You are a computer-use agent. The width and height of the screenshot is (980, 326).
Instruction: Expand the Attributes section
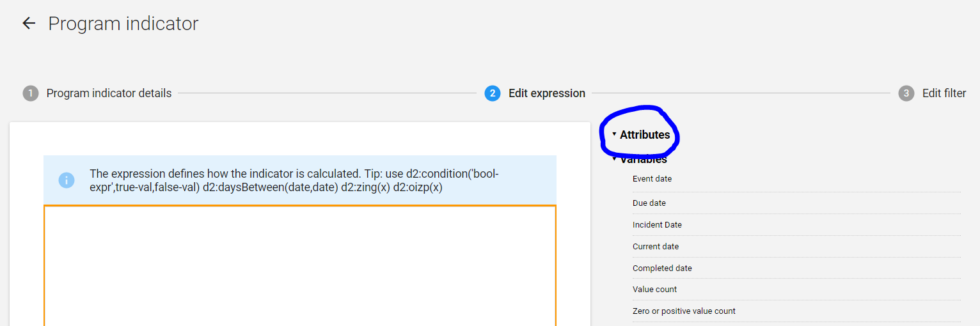click(644, 135)
